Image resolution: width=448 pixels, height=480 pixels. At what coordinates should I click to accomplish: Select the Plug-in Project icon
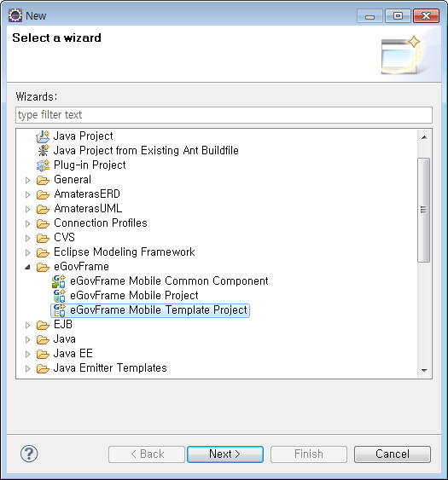[x=43, y=165]
